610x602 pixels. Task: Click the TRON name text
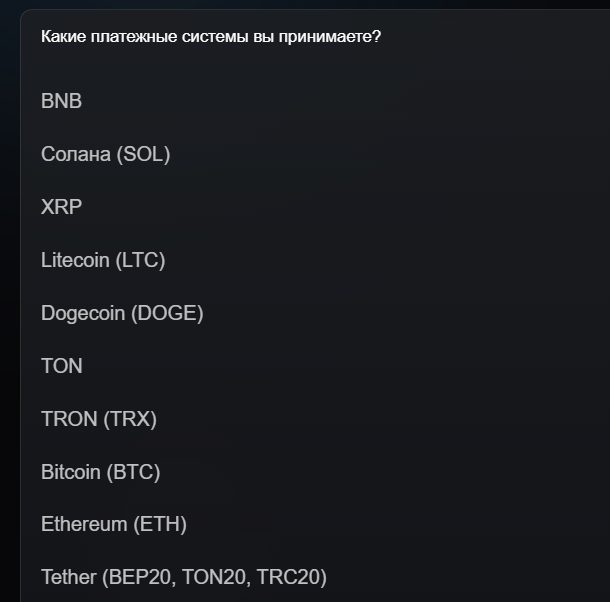pyautogui.click(x=69, y=419)
